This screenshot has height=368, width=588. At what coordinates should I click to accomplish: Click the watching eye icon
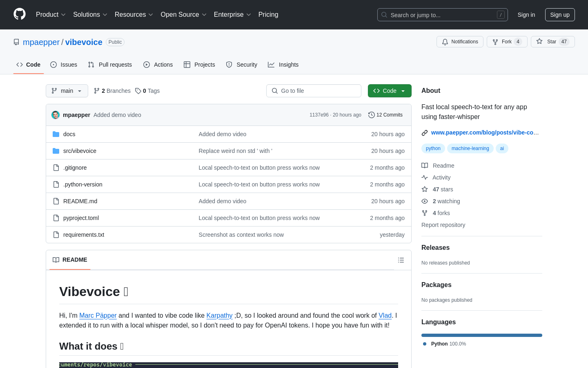pyautogui.click(x=425, y=201)
